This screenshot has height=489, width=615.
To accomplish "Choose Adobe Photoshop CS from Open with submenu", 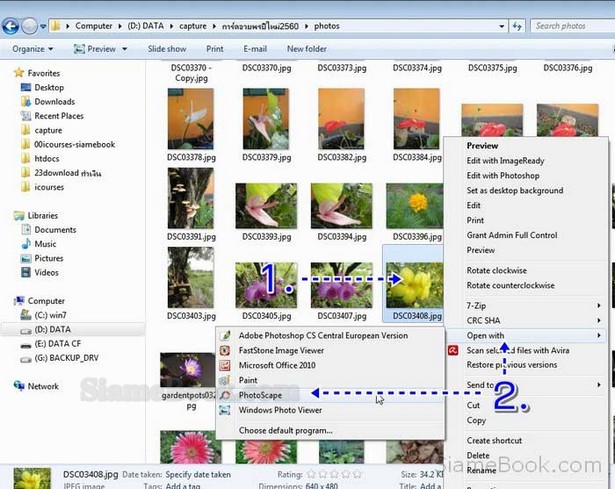I will 323,336.
